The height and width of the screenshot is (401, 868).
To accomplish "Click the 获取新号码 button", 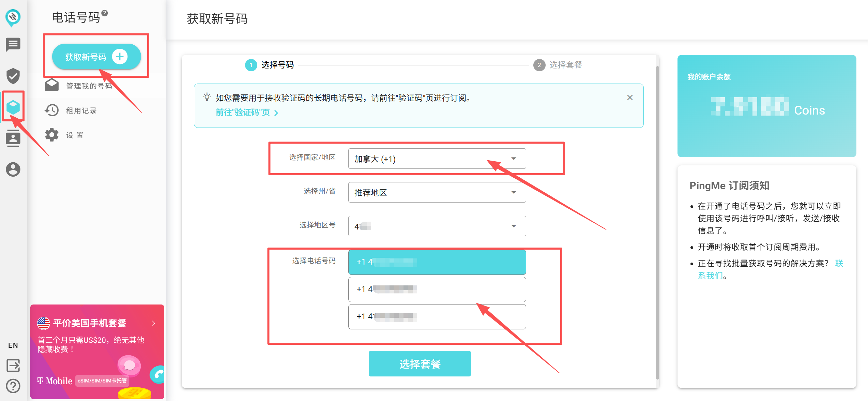I will [x=96, y=57].
